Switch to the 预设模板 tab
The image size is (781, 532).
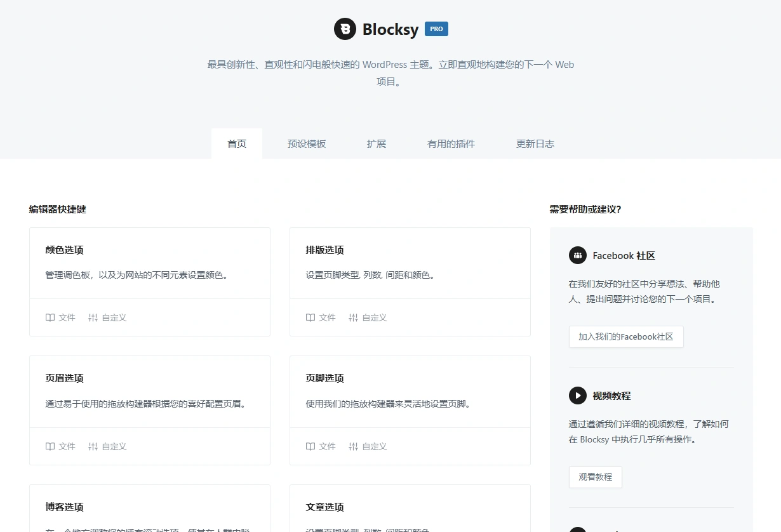tap(307, 143)
